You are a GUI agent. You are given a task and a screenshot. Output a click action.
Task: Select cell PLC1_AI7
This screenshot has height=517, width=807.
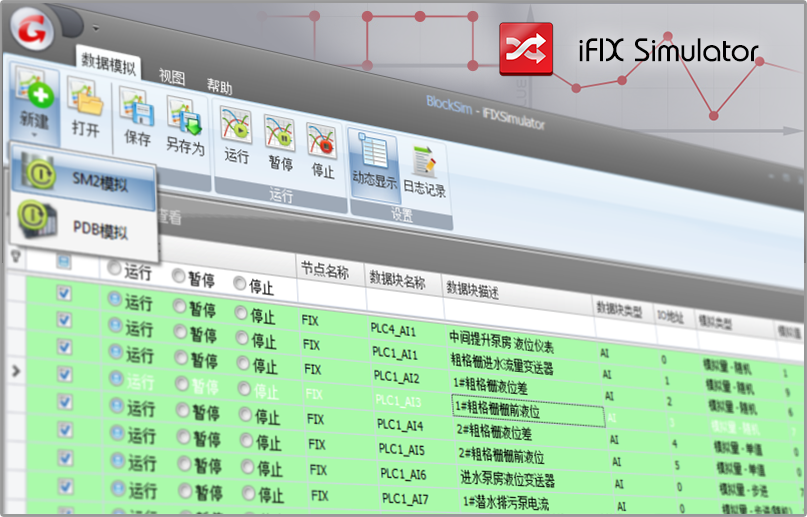pyautogui.click(x=405, y=498)
